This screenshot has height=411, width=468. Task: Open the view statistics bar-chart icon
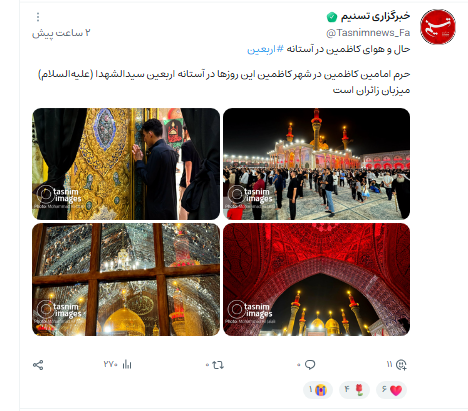127,364
